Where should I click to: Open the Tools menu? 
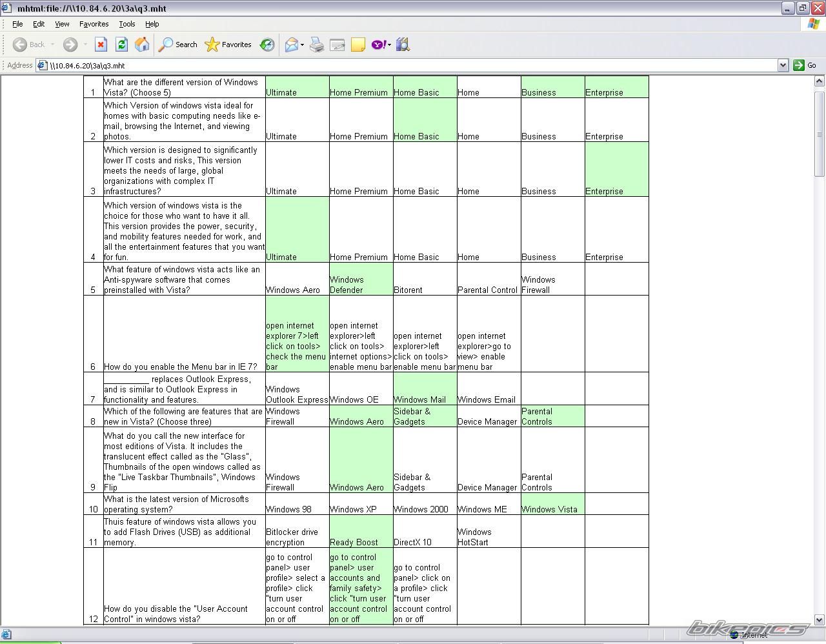pos(127,24)
